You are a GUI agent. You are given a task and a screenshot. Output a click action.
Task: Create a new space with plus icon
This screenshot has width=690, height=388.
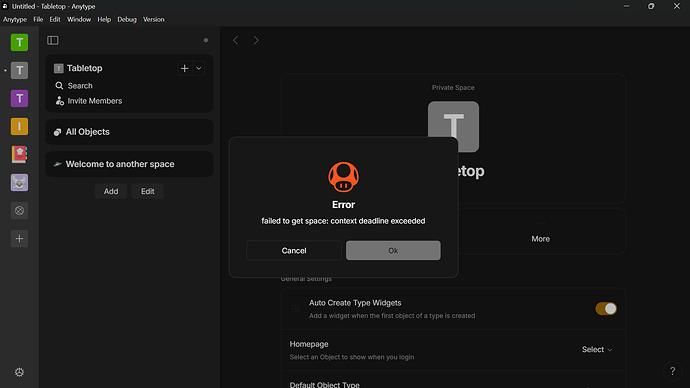coord(19,238)
